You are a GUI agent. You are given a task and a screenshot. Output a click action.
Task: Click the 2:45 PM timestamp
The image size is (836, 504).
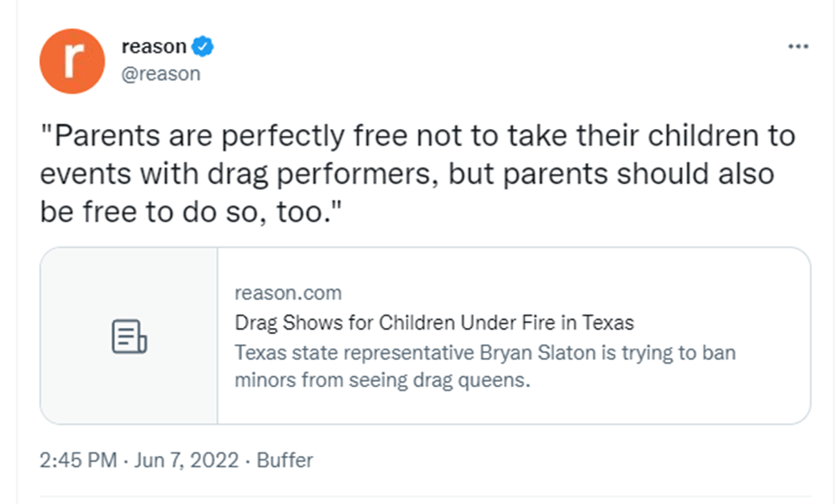pyautogui.click(x=78, y=460)
